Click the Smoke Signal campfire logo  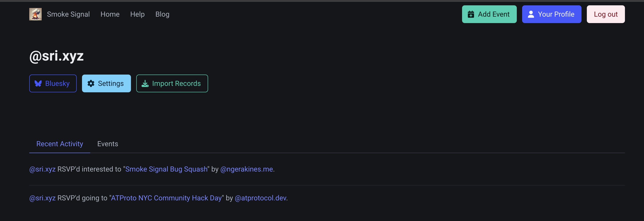[x=35, y=14]
